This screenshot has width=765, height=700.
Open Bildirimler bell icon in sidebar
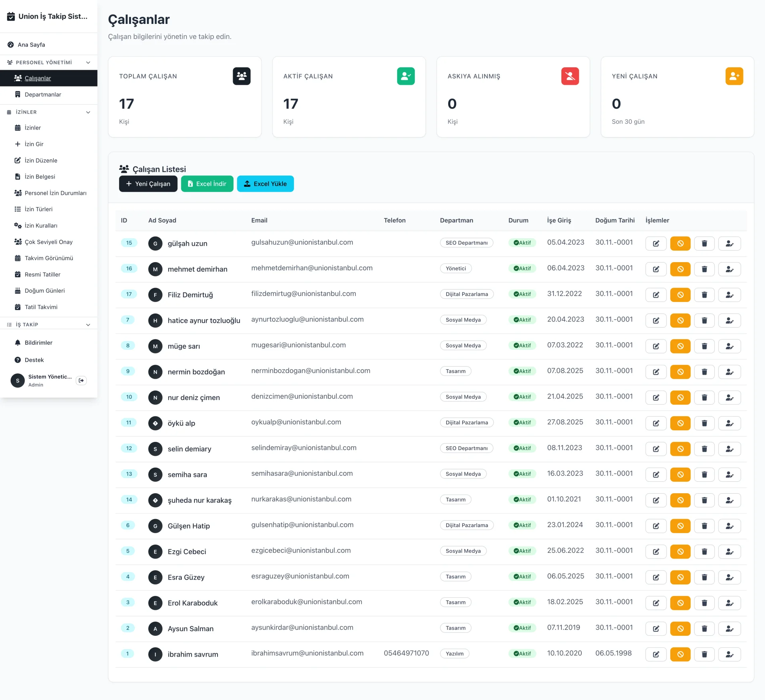pyautogui.click(x=18, y=343)
